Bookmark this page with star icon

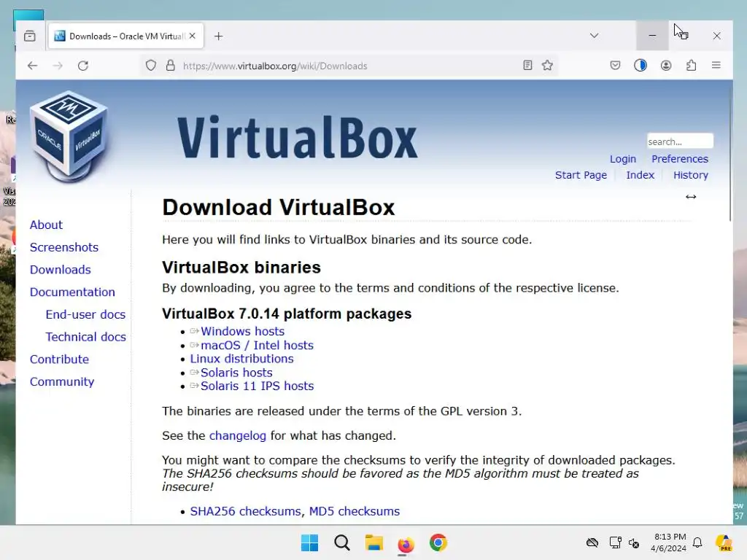[547, 65]
